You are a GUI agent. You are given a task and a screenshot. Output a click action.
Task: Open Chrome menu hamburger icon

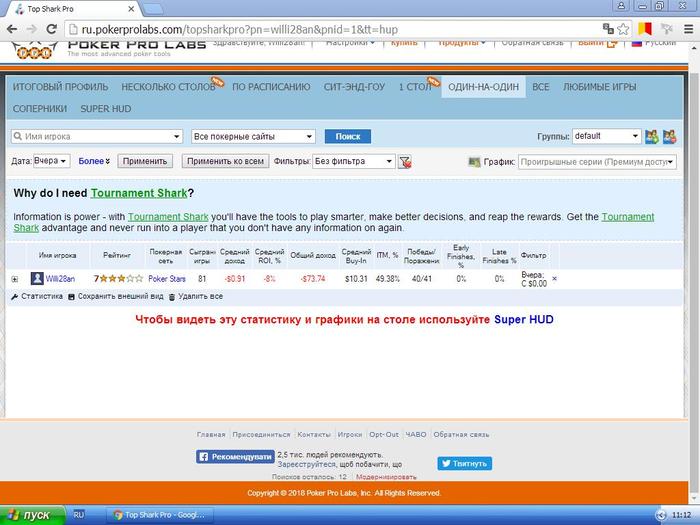point(688,29)
